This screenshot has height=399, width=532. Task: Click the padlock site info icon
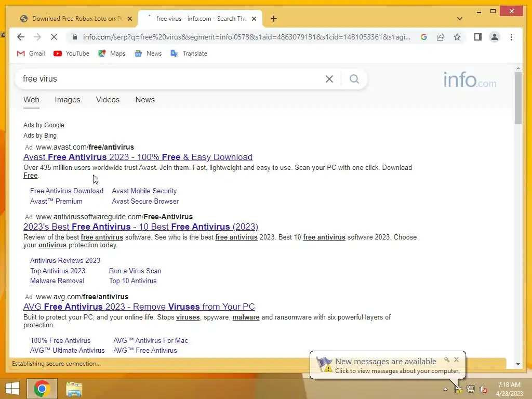(x=75, y=37)
